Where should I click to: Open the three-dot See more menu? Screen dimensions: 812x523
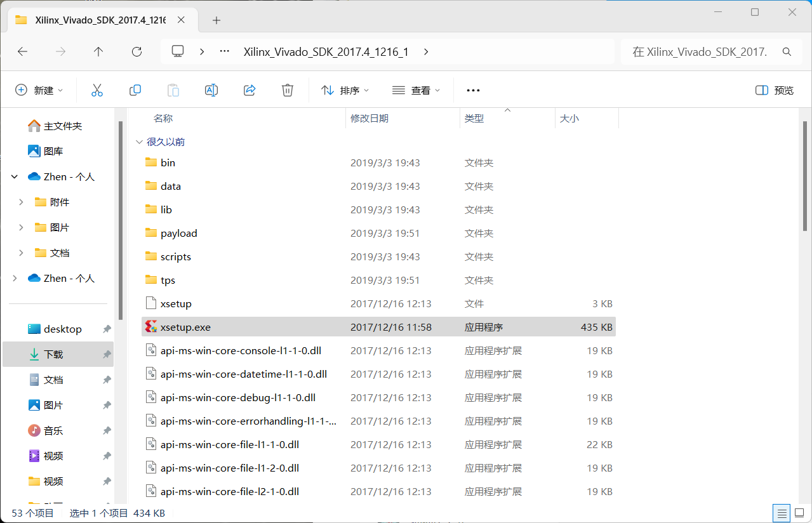pyautogui.click(x=473, y=91)
